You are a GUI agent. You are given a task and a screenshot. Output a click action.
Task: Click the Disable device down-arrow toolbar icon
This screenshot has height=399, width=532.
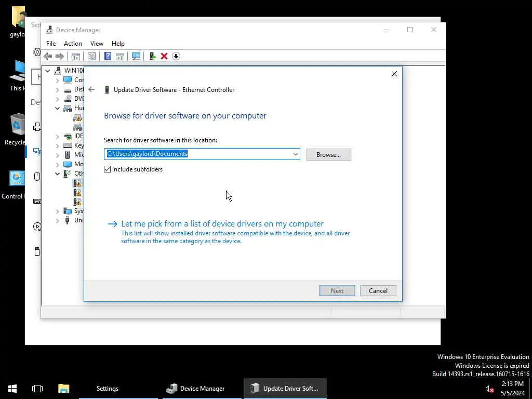176,56
